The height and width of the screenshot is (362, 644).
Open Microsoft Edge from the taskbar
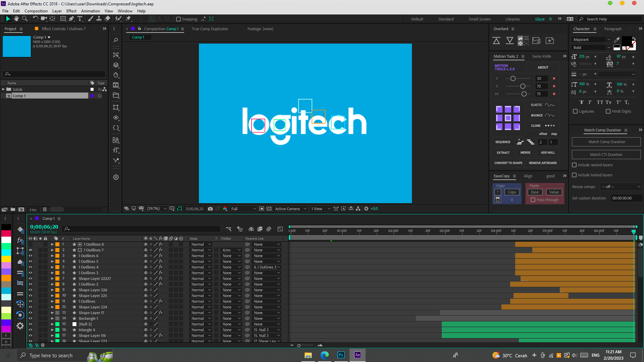325,355
